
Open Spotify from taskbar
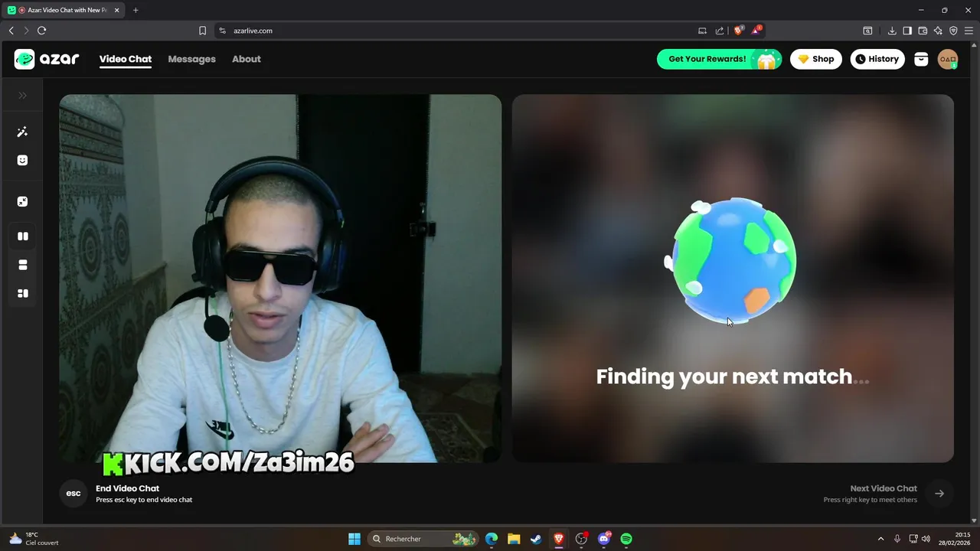[626, 539]
